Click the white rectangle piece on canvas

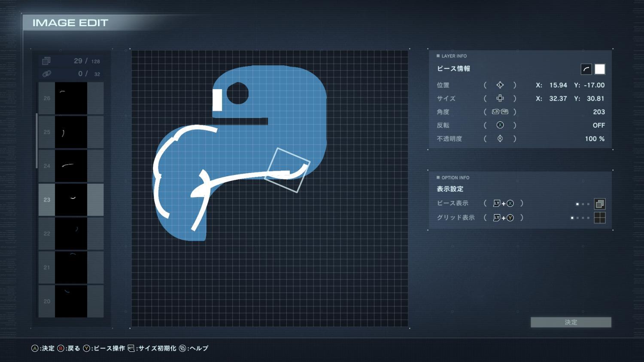217,100
